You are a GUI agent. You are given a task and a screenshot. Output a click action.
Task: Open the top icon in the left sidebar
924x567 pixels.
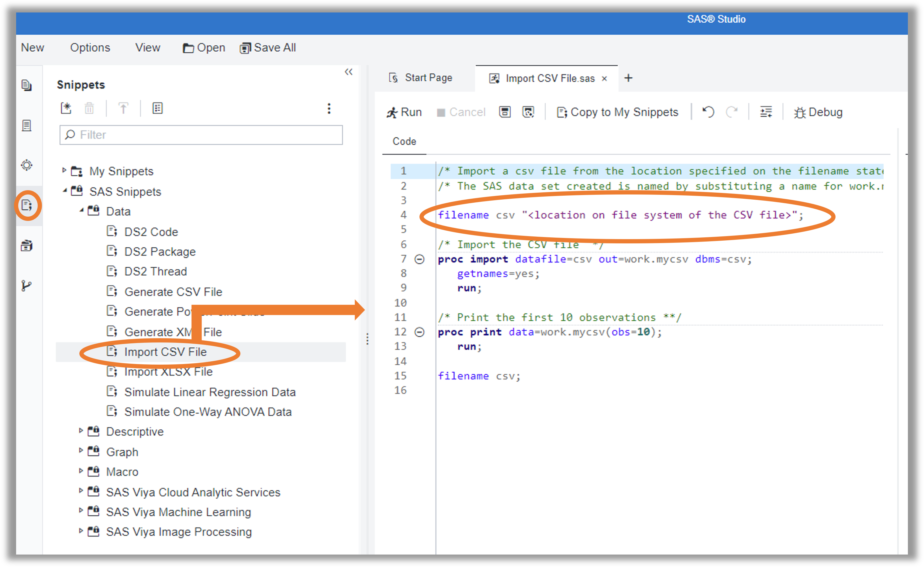coord(26,85)
